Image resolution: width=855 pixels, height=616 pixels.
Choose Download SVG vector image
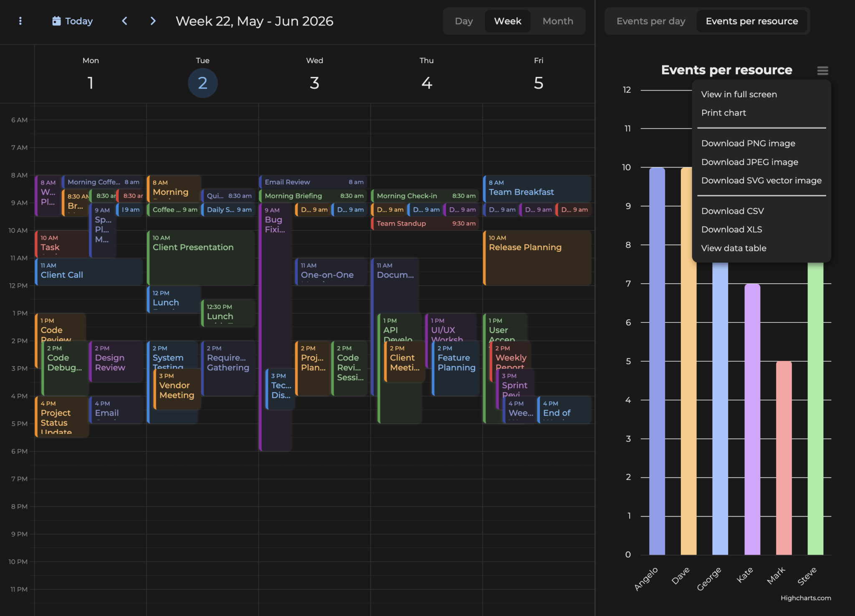pyautogui.click(x=761, y=180)
